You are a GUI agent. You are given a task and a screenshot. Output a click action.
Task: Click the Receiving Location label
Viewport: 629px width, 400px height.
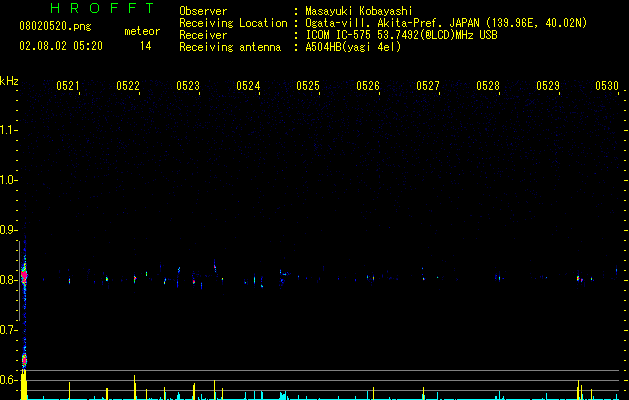[x=233, y=23]
